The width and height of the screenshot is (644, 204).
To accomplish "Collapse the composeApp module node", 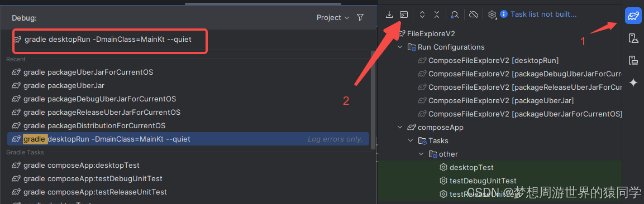I will coord(400,128).
